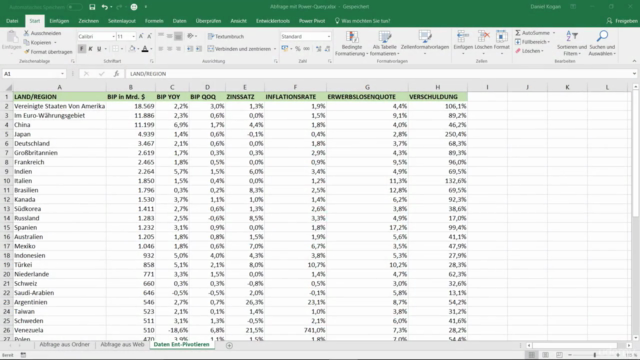The width and height of the screenshot is (640, 360).
Task: Switch to the Einfügen ribbon tab
Action: click(x=59, y=21)
